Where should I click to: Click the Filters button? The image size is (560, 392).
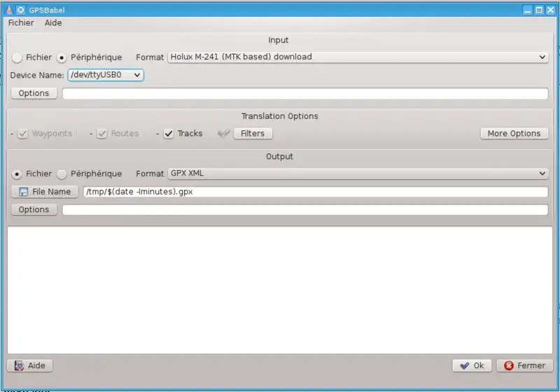tap(253, 134)
